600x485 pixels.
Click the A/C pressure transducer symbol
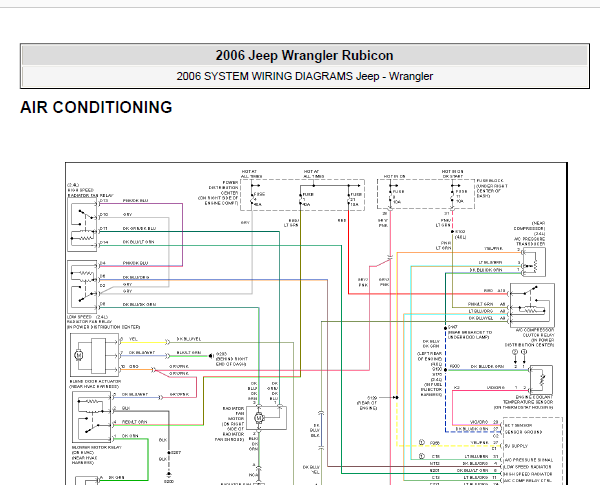(534, 262)
